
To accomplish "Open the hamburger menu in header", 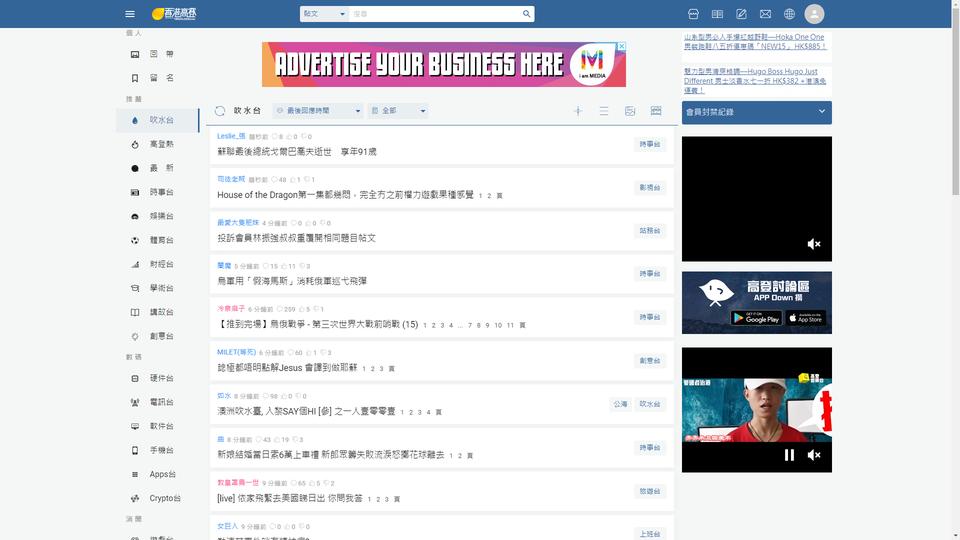I will point(130,13).
